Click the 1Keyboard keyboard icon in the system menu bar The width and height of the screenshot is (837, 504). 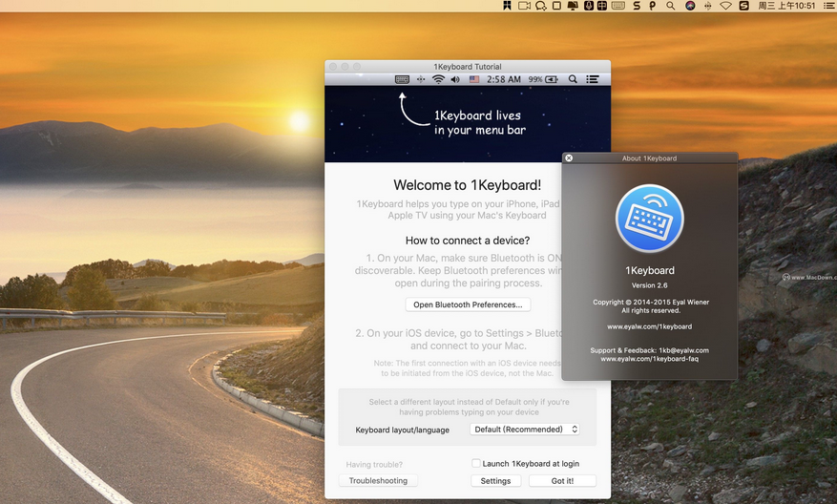tap(618, 6)
